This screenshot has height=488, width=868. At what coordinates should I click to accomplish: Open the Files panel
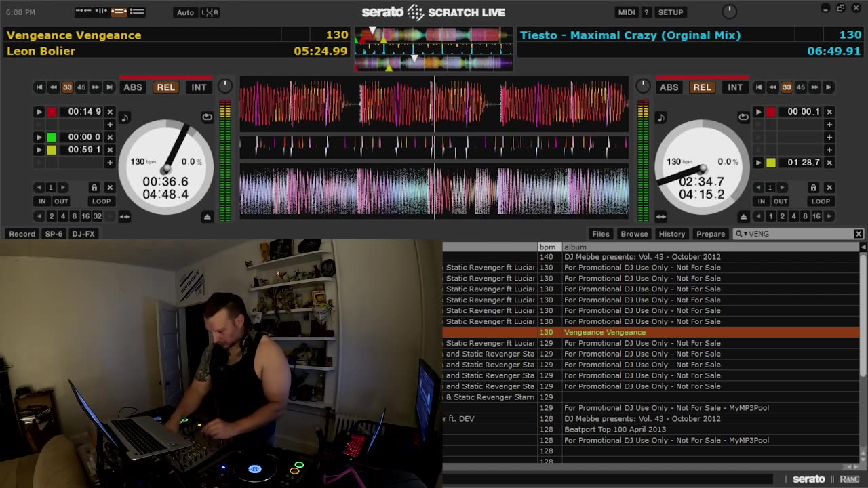(x=601, y=234)
